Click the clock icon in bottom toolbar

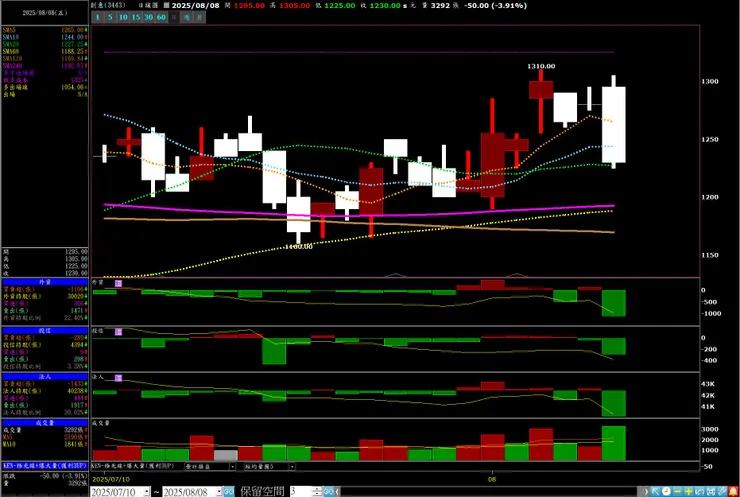tap(666, 491)
